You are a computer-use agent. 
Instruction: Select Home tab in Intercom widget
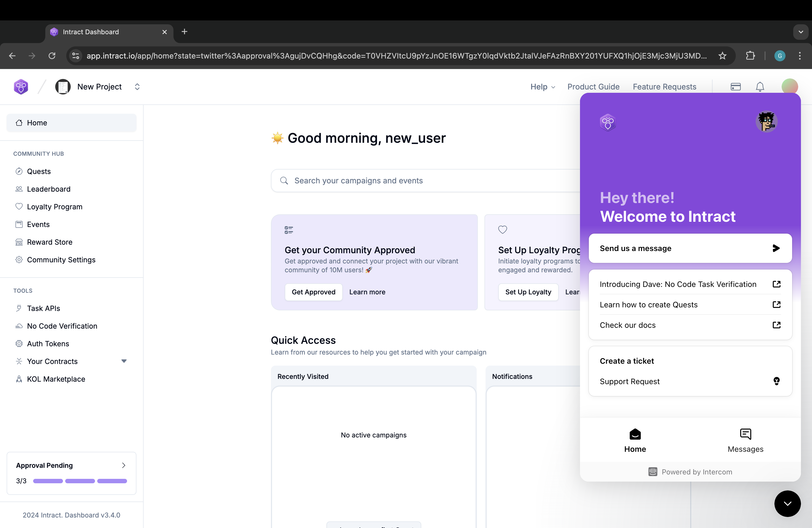pos(635,440)
